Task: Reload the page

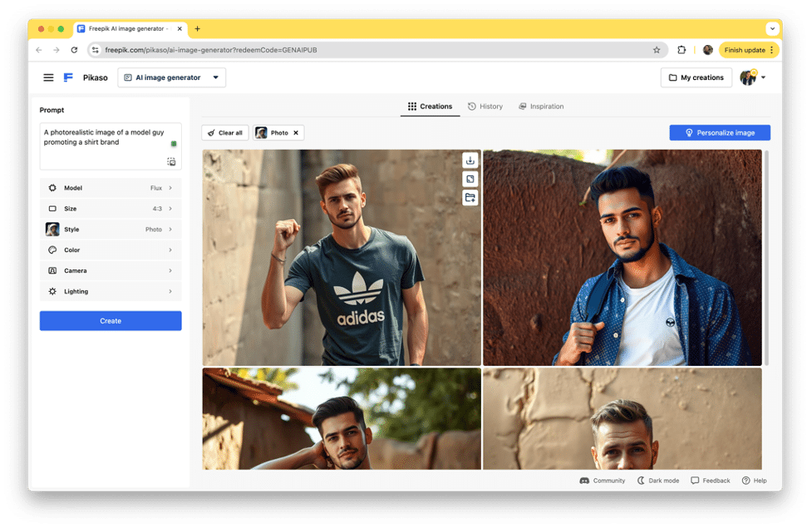Action: click(x=74, y=50)
